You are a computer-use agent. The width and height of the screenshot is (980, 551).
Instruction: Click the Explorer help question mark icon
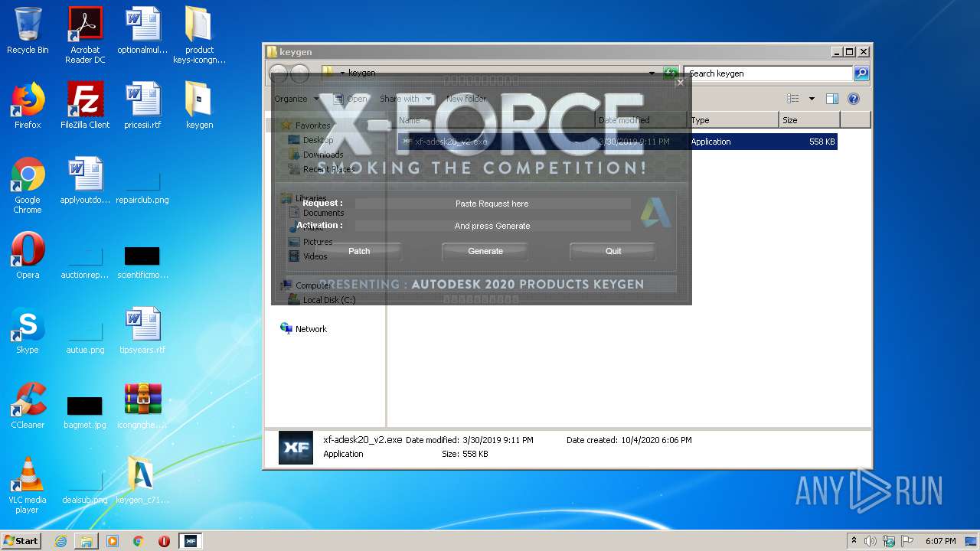point(854,99)
